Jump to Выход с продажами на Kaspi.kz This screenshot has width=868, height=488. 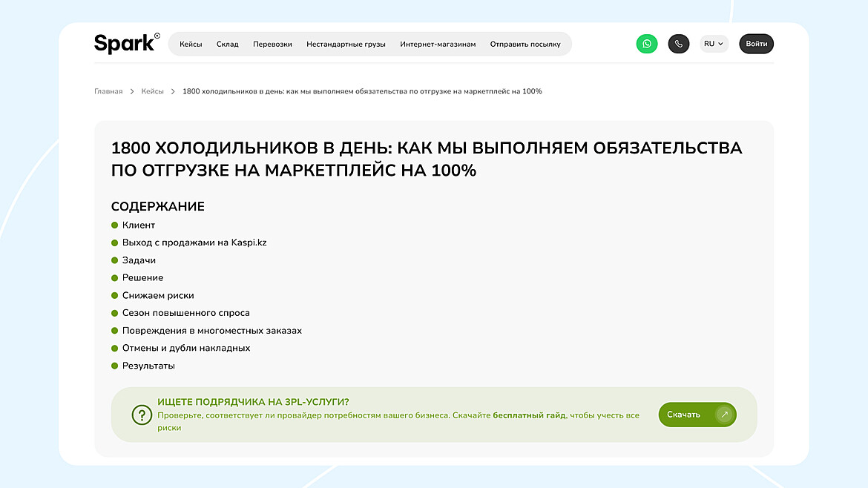pos(194,243)
